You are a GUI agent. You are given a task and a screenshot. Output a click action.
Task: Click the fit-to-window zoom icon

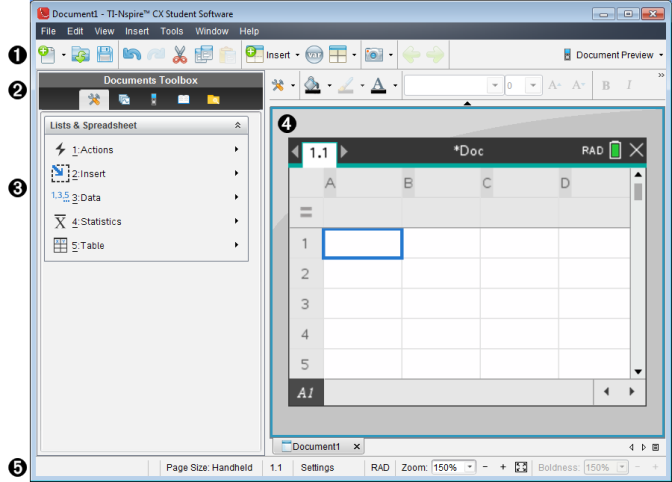tap(520, 467)
